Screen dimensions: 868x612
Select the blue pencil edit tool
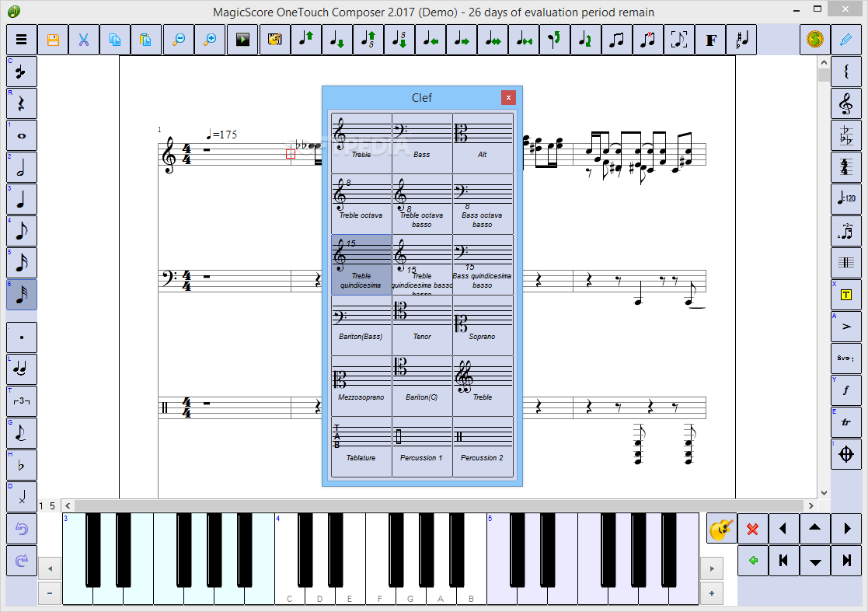point(846,40)
